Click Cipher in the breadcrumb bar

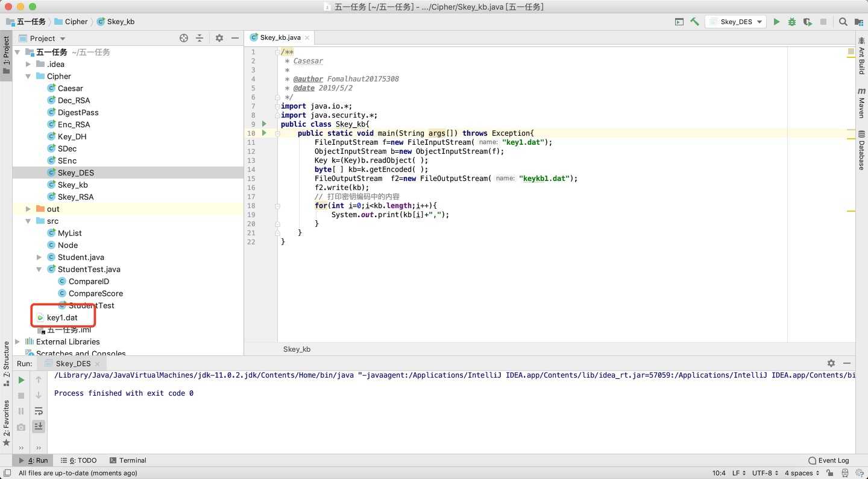pyautogui.click(x=71, y=22)
